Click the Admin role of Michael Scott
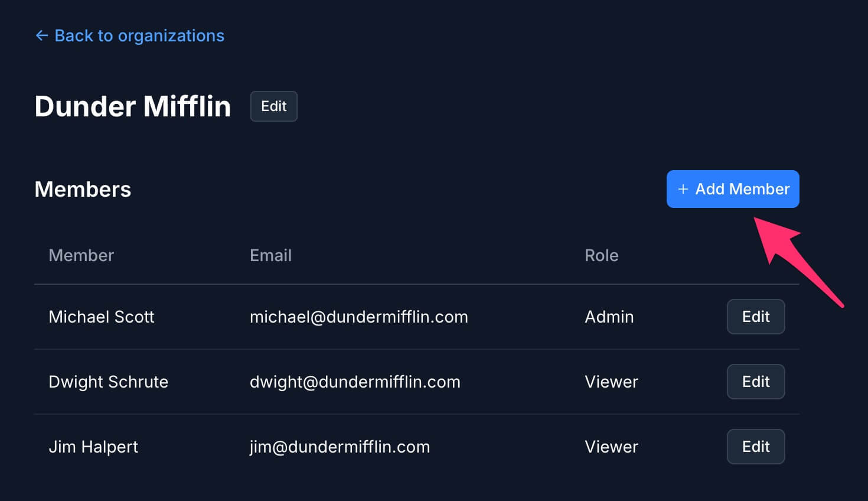This screenshot has width=868, height=501. (609, 317)
